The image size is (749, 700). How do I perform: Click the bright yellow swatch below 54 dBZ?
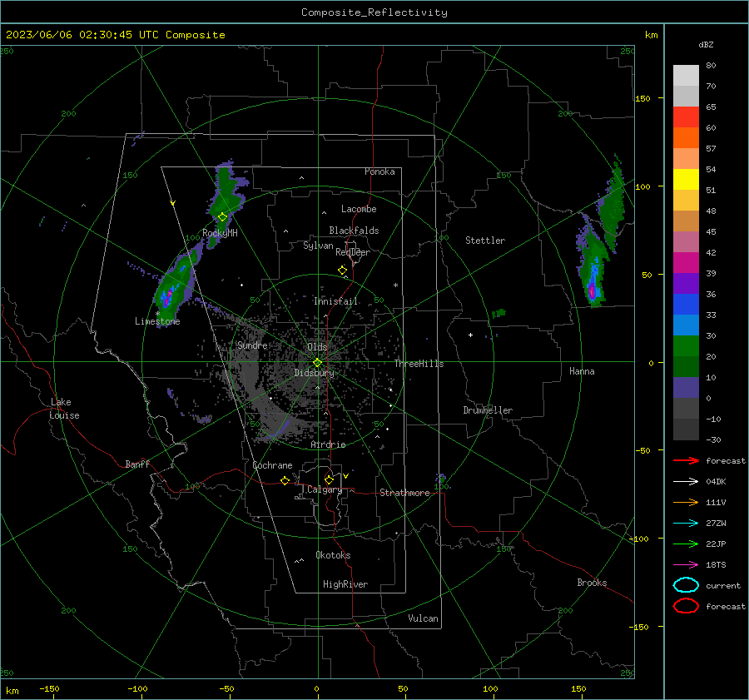pyautogui.click(x=686, y=180)
